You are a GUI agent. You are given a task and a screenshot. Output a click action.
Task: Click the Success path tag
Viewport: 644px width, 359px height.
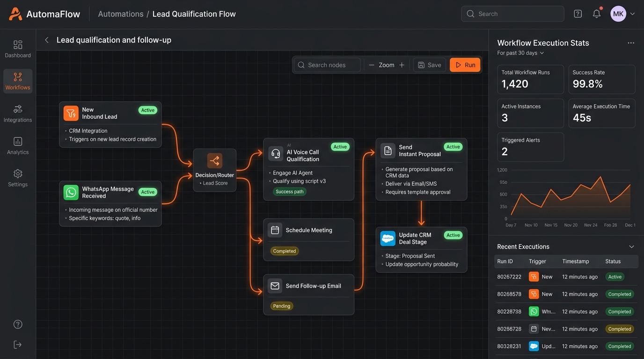(290, 192)
